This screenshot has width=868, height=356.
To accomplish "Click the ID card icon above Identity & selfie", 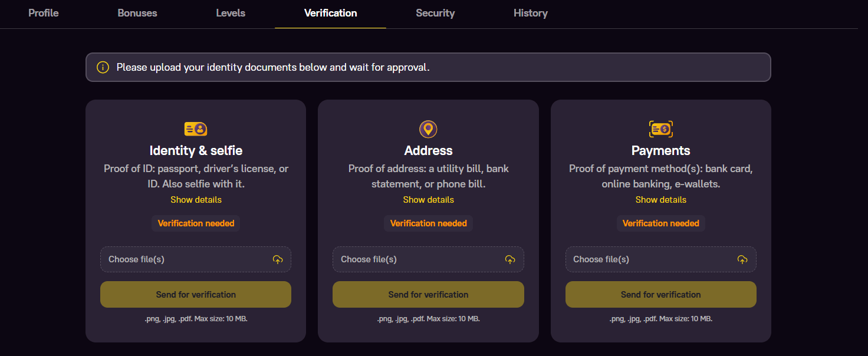I will pyautogui.click(x=196, y=128).
